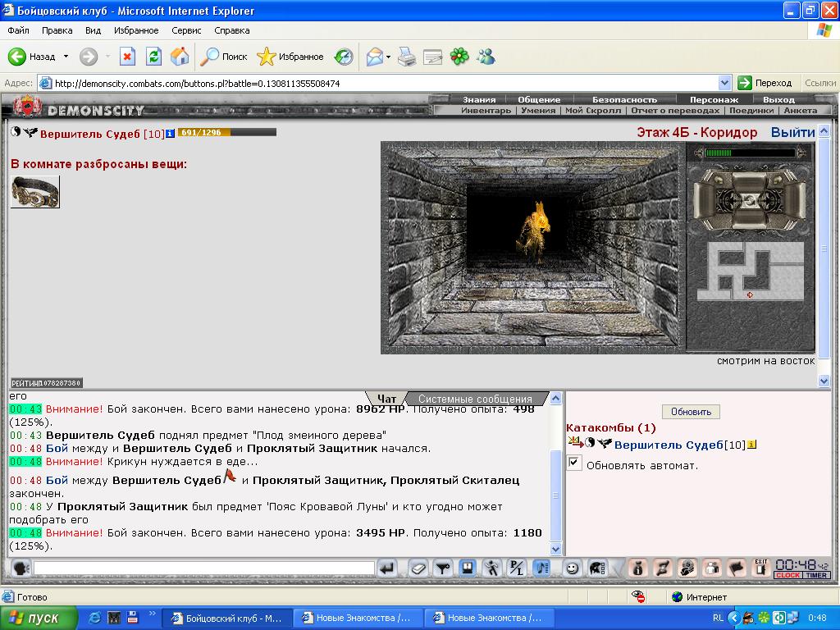Open the mail button dropdown arrow
The image size is (840, 630).
tap(388, 57)
